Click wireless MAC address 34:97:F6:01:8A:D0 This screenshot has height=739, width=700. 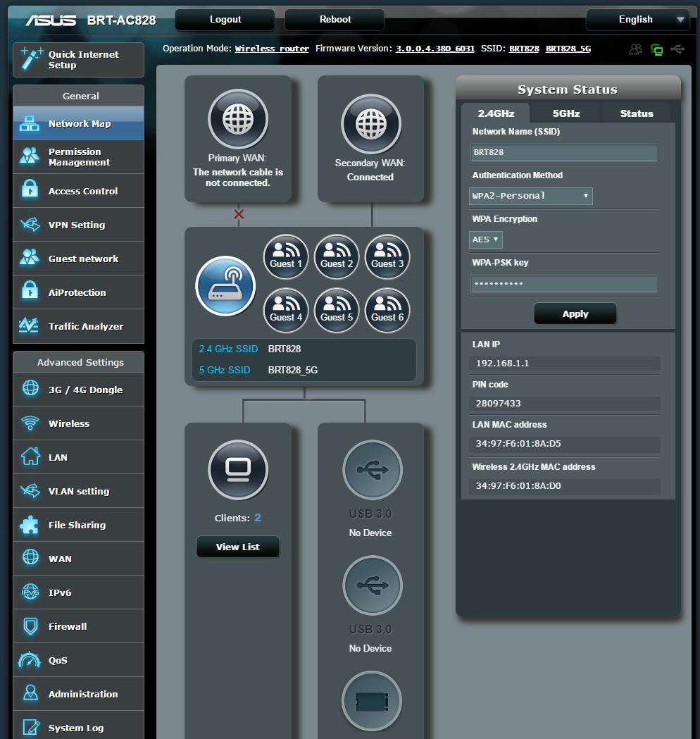click(518, 486)
